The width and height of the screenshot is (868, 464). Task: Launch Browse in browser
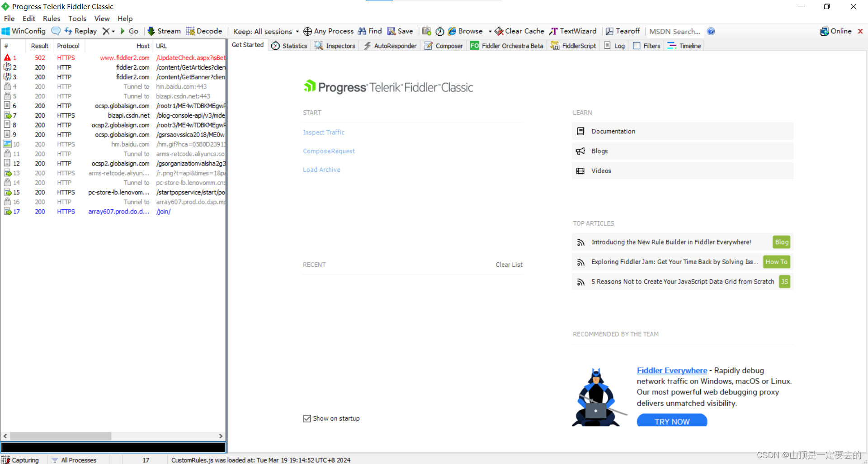coord(465,31)
